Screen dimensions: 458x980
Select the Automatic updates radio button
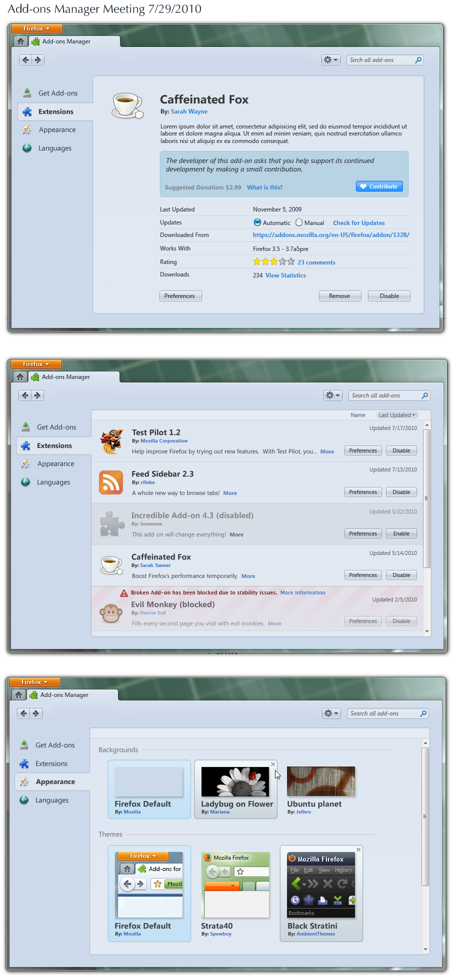257,222
